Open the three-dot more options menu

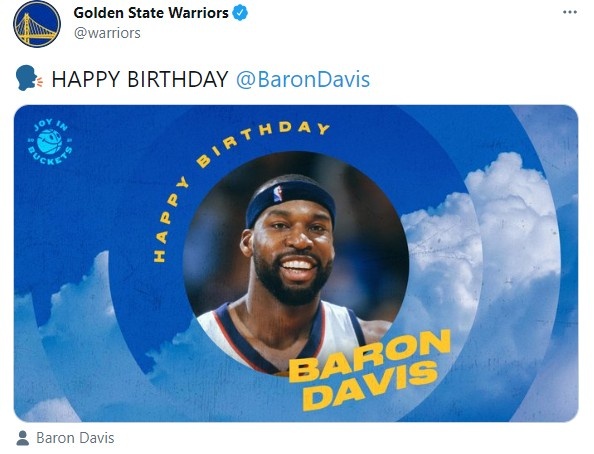tap(570, 12)
